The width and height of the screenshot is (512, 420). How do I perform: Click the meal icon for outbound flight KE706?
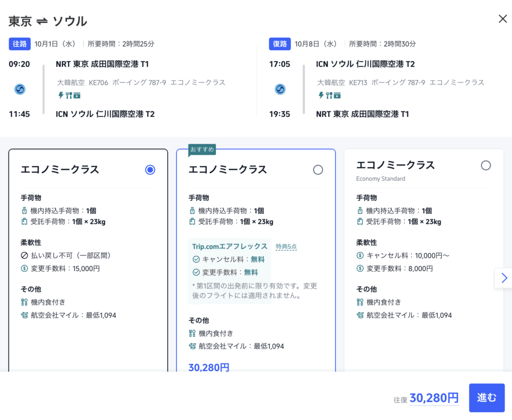pos(69,95)
